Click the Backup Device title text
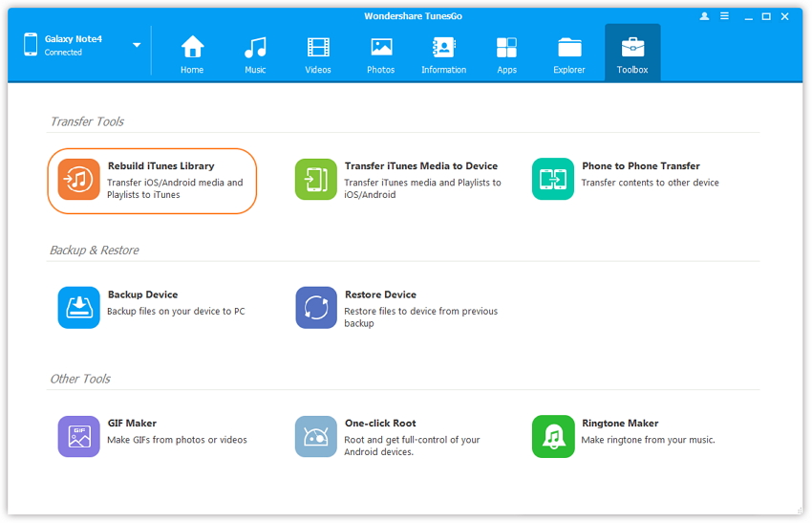The height and width of the screenshot is (523, 812). 142,294
